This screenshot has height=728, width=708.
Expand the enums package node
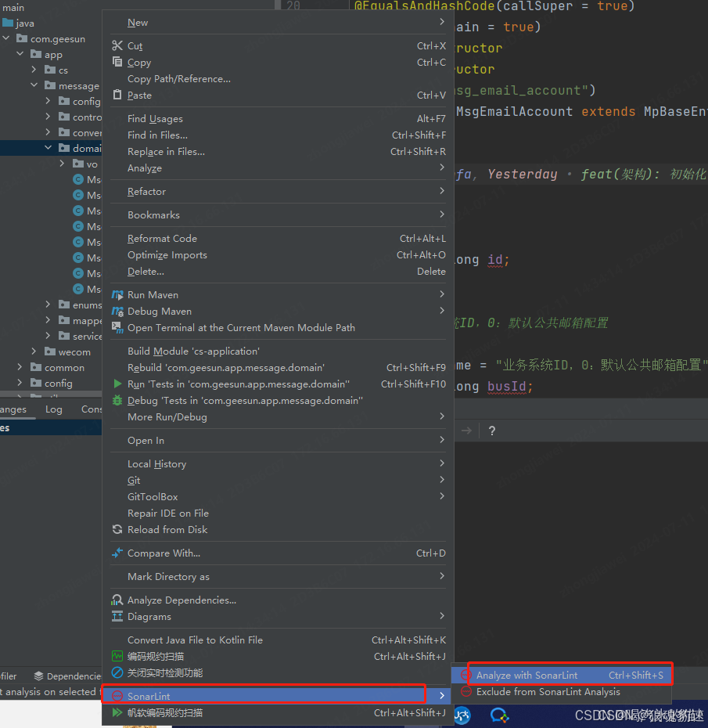(x=49, y=305)
